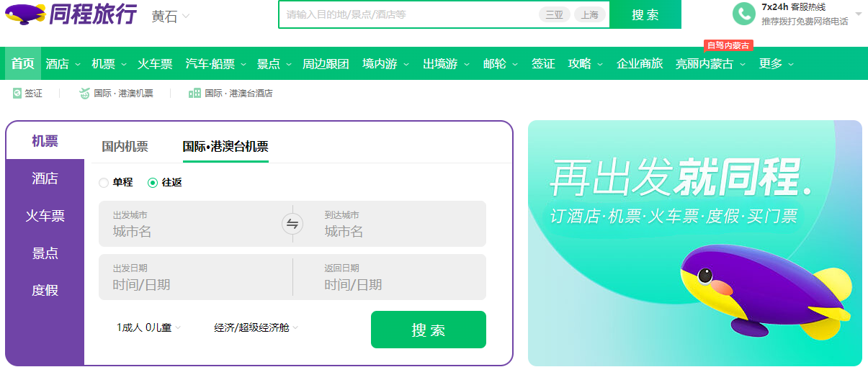The height and width of the screenshot is (367, 868).
Task: Switch to the 国内机票 tab
Action: (125, 147)
